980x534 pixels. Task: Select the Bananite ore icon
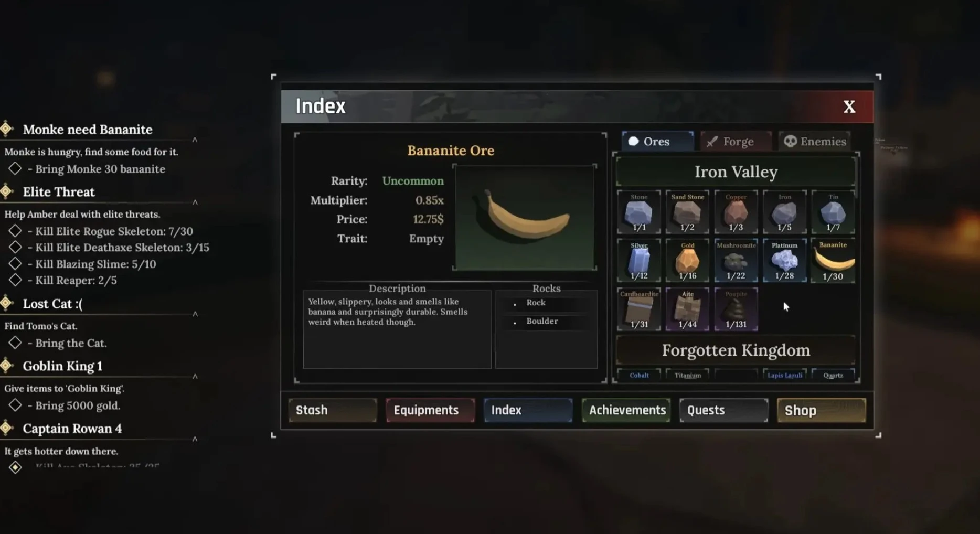pyautogui.click(x=833, y=261)
